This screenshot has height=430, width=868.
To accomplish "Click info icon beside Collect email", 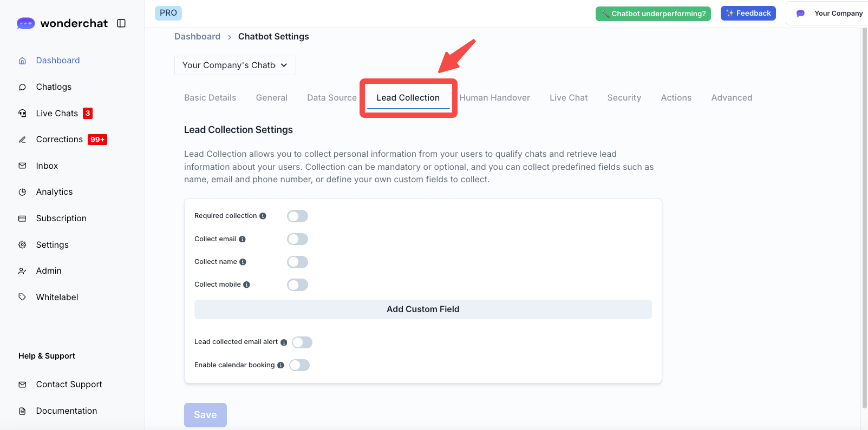I will pyautogui.click(x=243, y=239).
